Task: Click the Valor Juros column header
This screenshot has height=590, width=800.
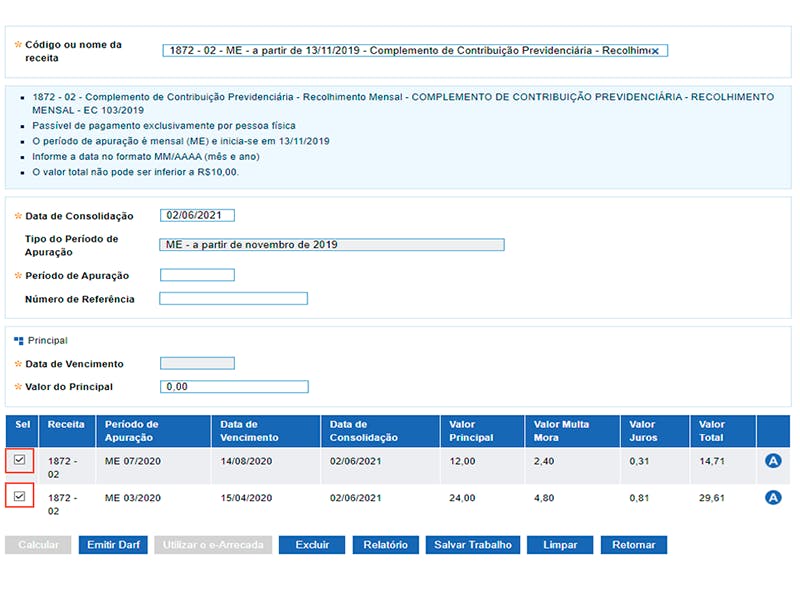Action: (655, 431)
